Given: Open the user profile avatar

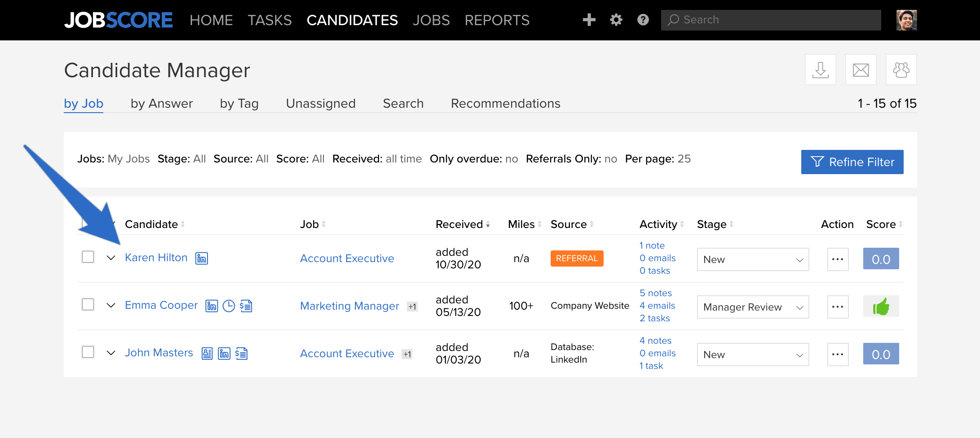Looking at the screenshot, I should pos(906,20).
